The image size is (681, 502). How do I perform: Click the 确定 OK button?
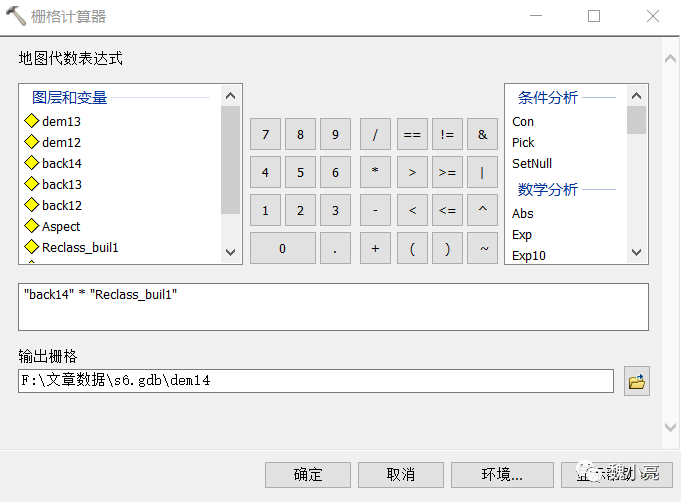coord(308,475)
